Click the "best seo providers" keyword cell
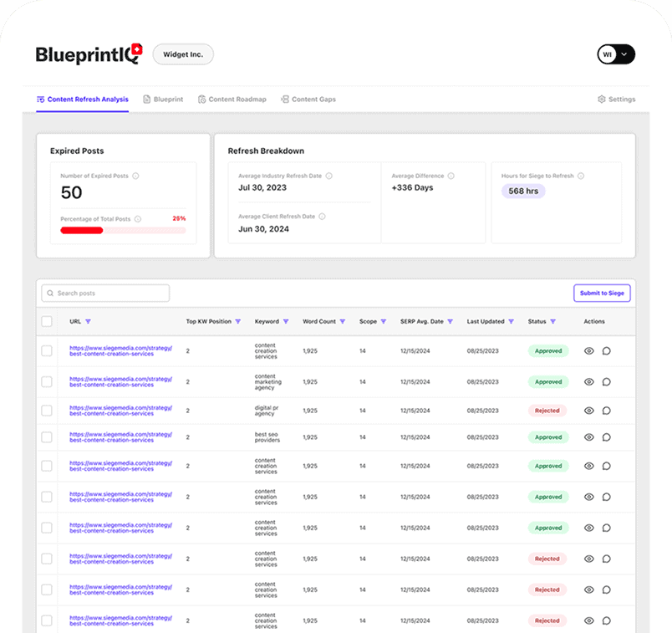 click(x=267, y=437)
